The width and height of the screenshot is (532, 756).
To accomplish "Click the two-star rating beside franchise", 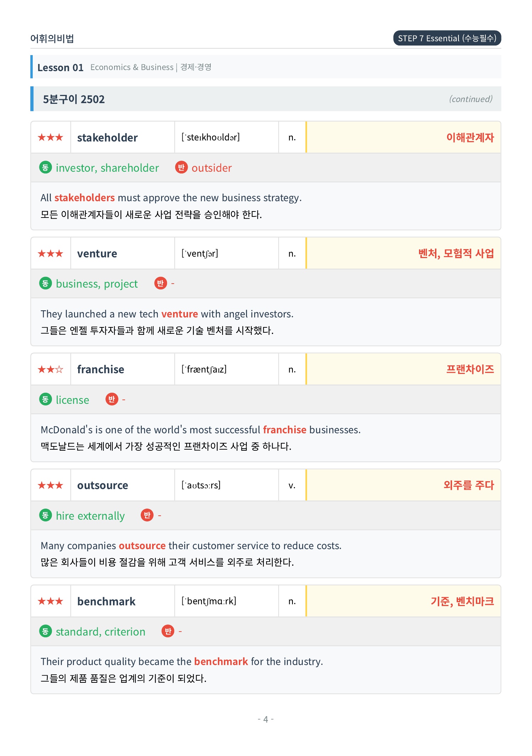I will click(x=50, y=369).
